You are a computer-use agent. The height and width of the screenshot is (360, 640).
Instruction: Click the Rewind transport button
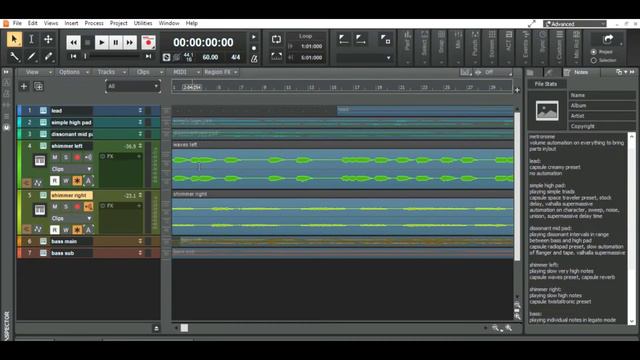pos(73,42)
